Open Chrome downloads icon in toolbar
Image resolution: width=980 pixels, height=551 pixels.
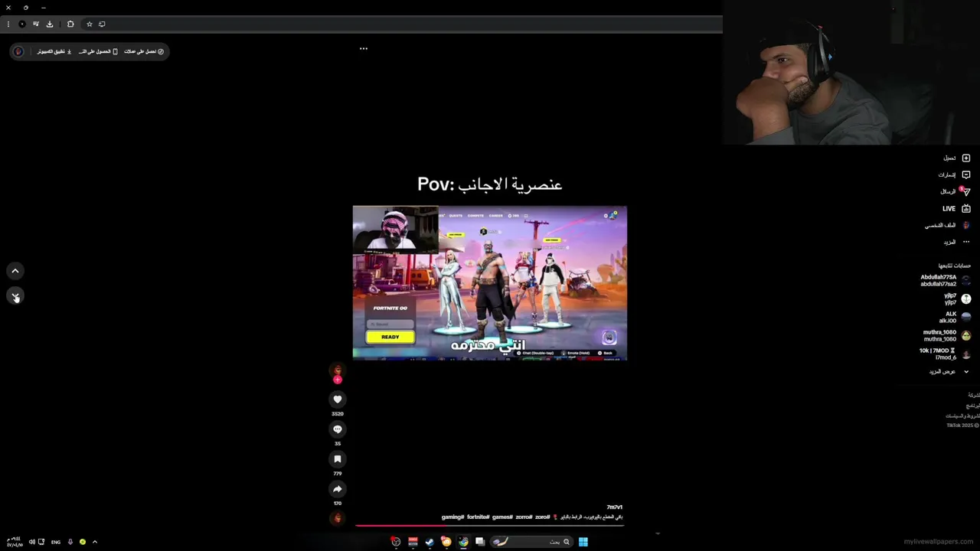coord(50,24)
